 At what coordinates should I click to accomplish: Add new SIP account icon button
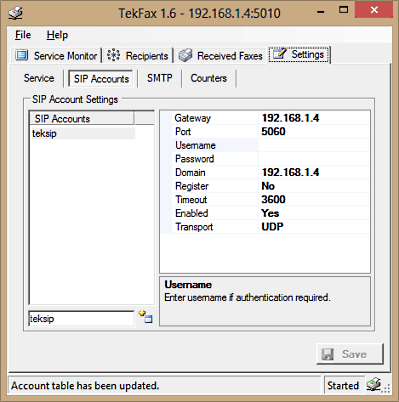pos(146,317)
